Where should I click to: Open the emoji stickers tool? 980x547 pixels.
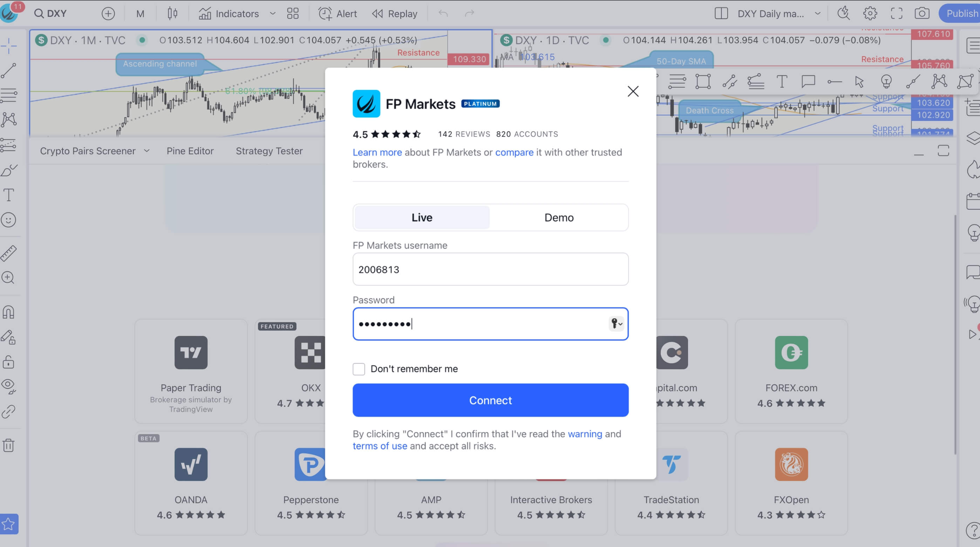point(8,220)
